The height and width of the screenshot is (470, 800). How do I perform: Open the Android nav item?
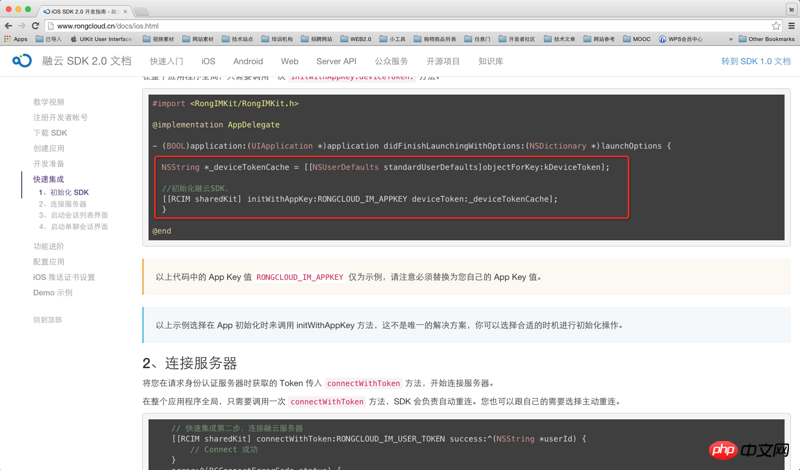[248, 61]
